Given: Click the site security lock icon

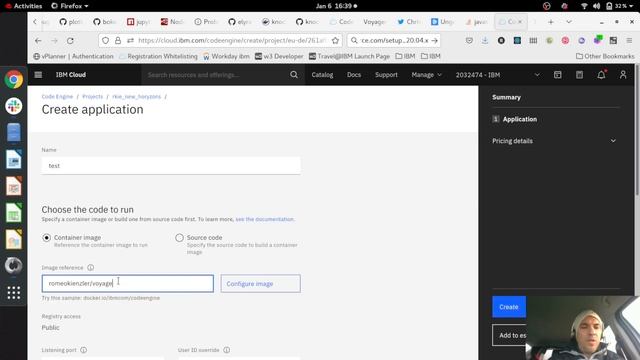Looking at the screenshot, I should [x=118, y=40].
